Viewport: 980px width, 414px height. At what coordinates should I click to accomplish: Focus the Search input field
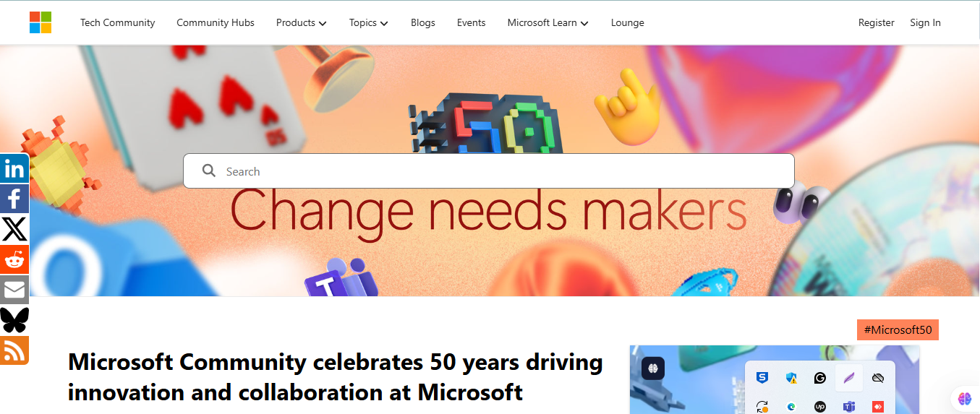489,171
